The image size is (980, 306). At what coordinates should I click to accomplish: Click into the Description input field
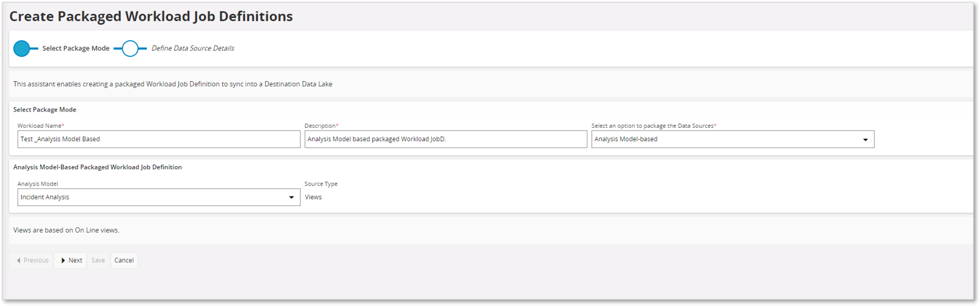[446, 139]
